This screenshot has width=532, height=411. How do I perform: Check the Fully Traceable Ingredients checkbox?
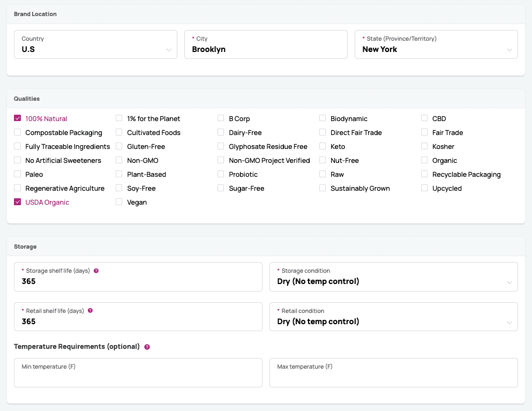click(x=18, y=146)
